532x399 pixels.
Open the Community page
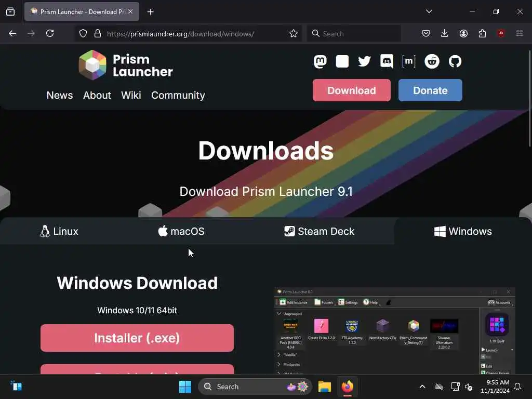pos(178,96)
